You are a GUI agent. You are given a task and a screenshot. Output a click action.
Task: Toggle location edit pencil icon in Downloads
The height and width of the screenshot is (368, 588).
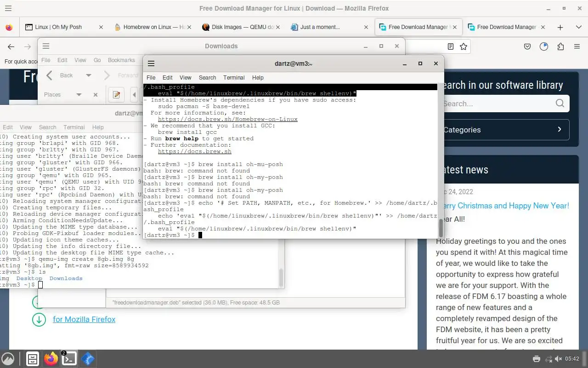pyautogui.click(x=116, y=95)
